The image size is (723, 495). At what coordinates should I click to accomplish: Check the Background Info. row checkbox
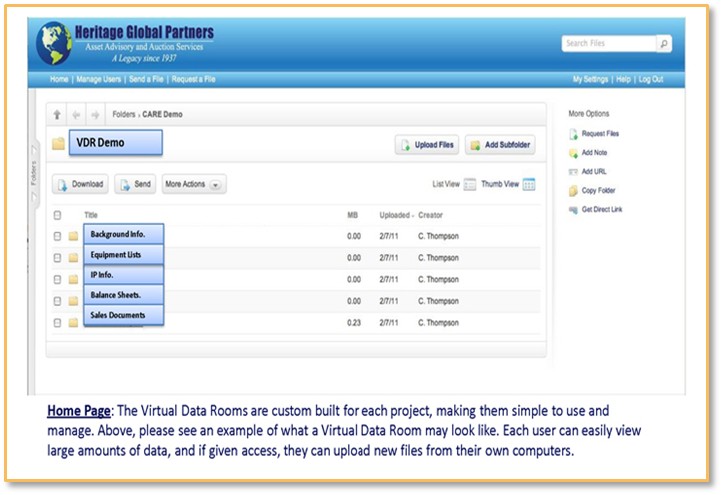click(x=57, y=236)
